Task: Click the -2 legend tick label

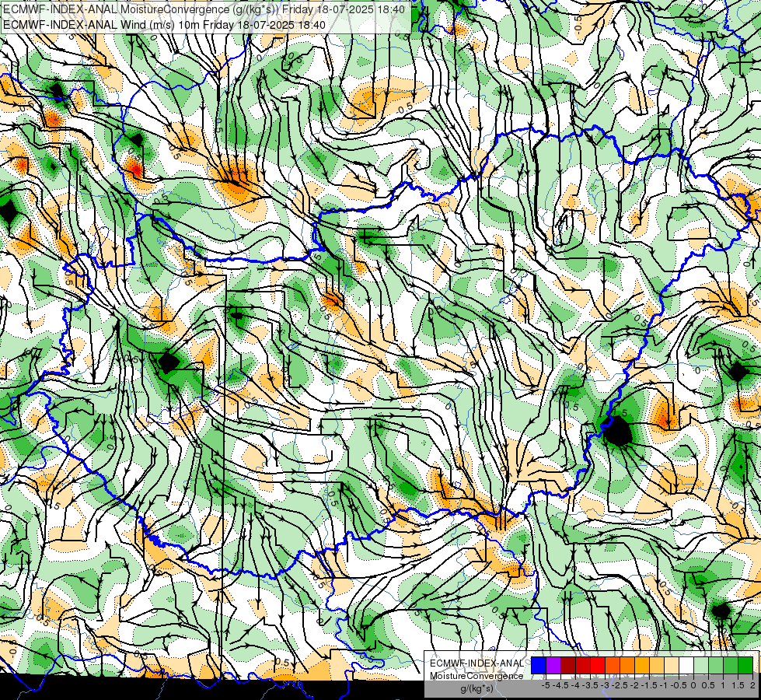Action: click(635, 685)
